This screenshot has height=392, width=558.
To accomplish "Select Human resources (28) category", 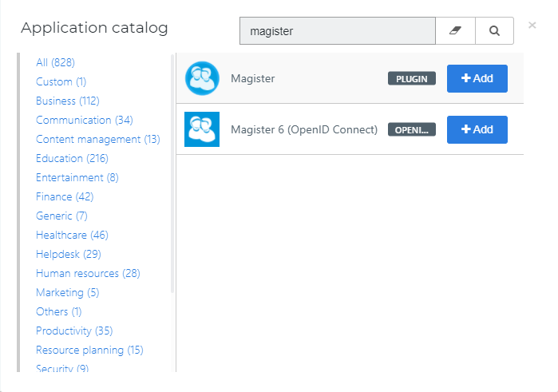I will tap(88, 273).
